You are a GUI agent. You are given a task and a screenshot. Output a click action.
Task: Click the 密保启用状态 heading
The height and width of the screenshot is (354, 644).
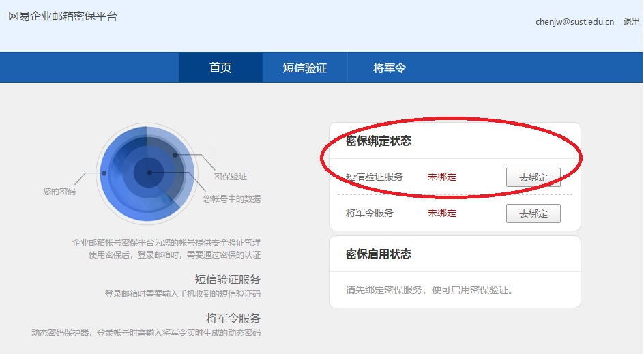tap(378, 254)
